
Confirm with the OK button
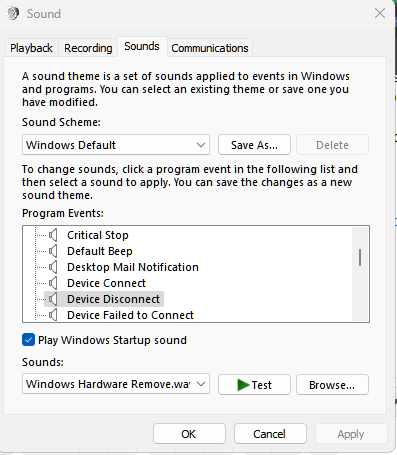pyautogui.click(x=189, y=434)
